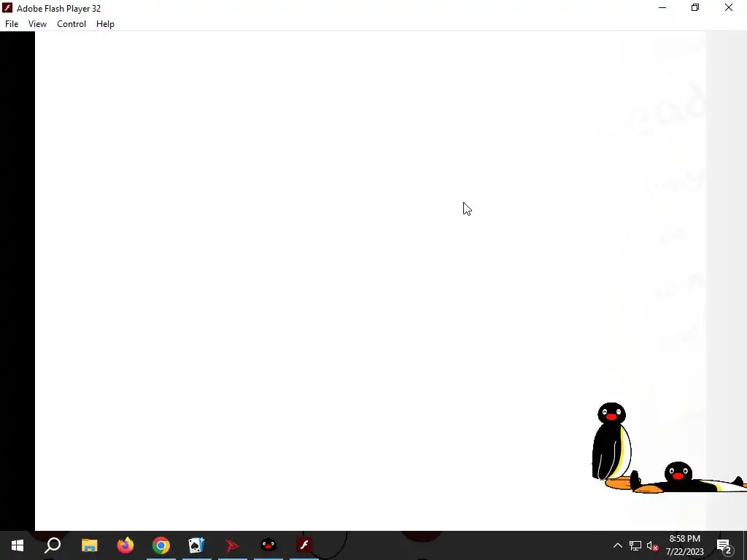Open File Explorer from taskbar

coord(89,545)
